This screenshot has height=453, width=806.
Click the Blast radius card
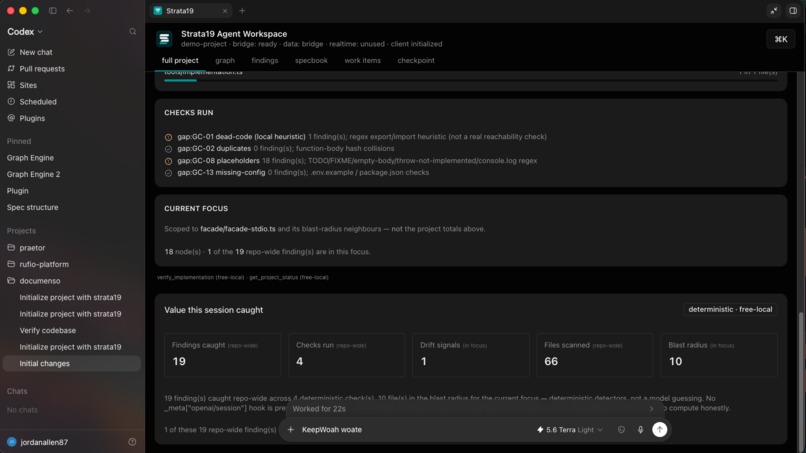[x=719, y=355]
